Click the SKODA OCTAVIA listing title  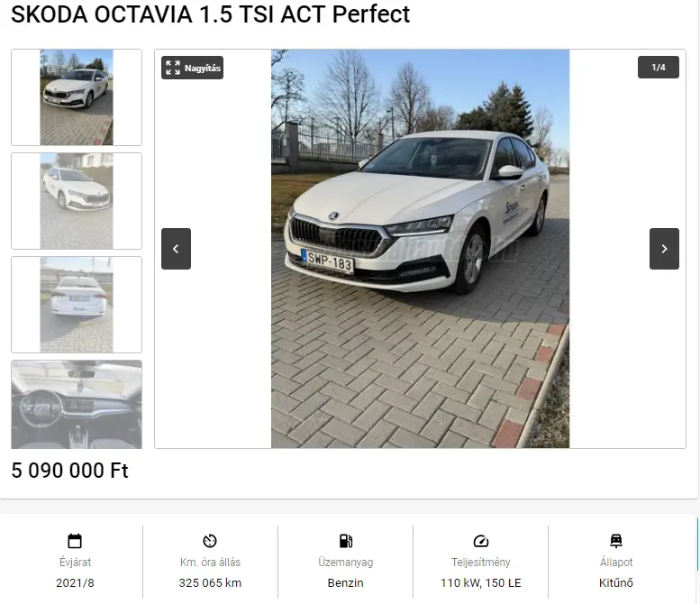tap(210, 14)
